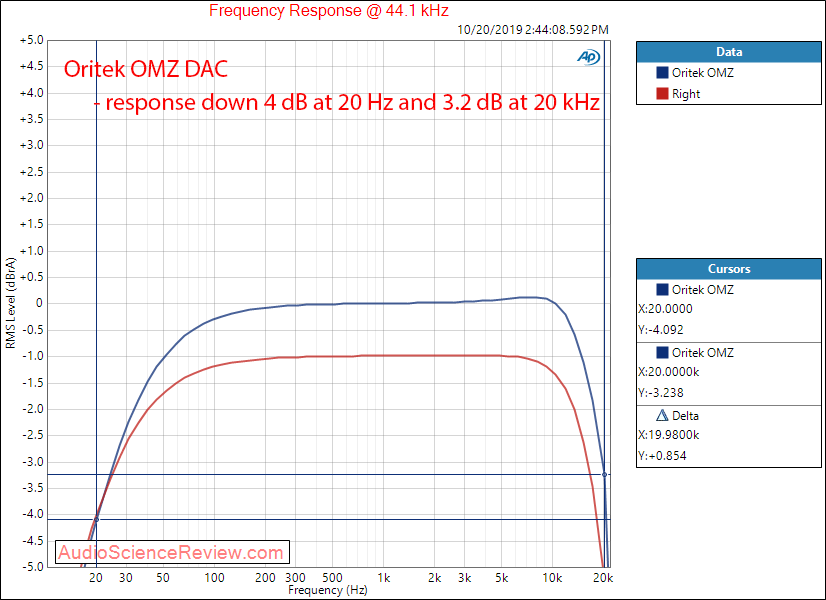Select the Right label in Data legend
The image size is (826, 600).
coord(686,94)
